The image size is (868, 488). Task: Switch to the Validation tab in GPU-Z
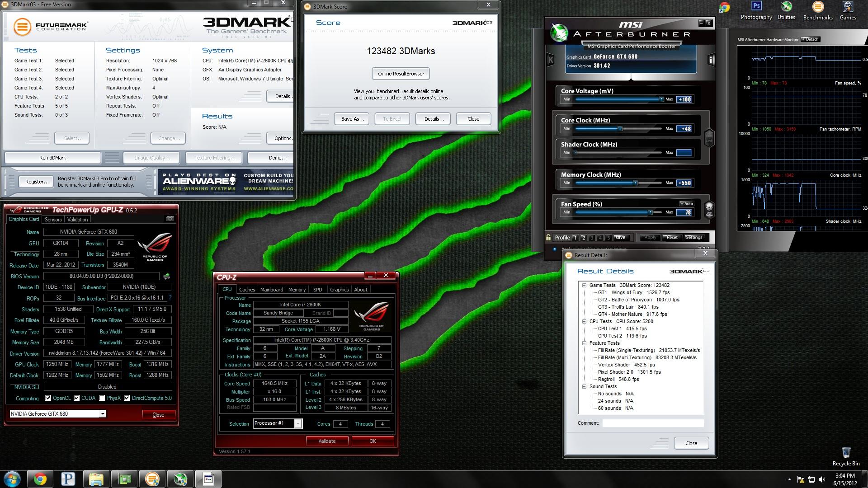click(77, 220)
